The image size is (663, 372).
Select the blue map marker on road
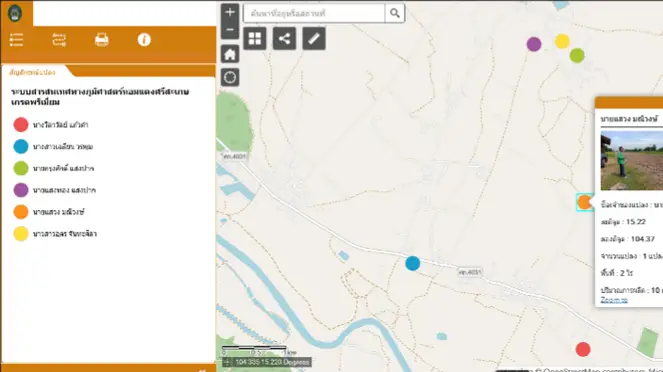(413, 263)
